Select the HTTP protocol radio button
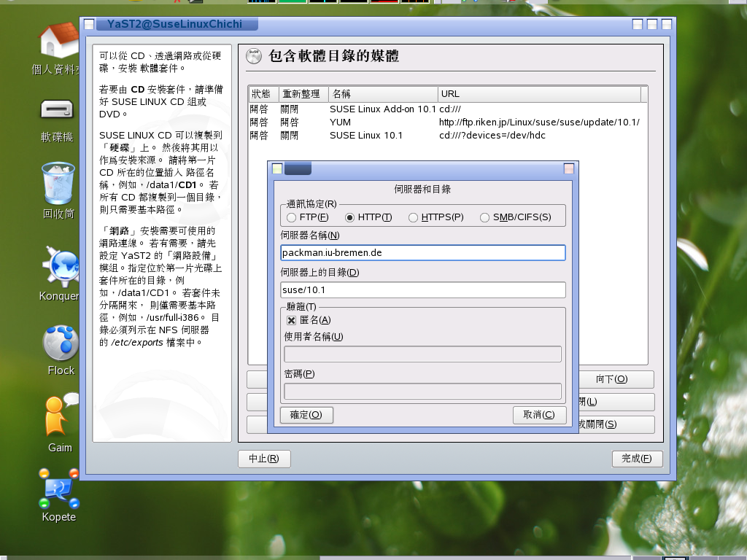Viewport: 747px width, 560px height. point(349,217)
